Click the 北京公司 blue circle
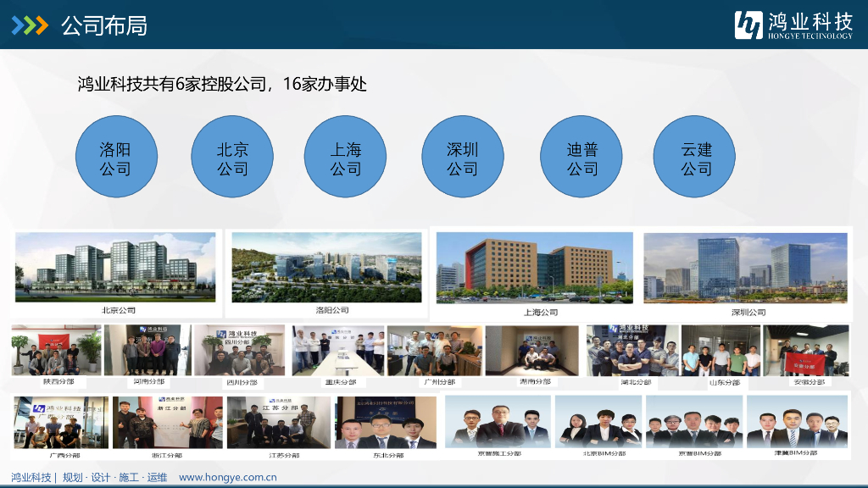 (x=232, y=157)
